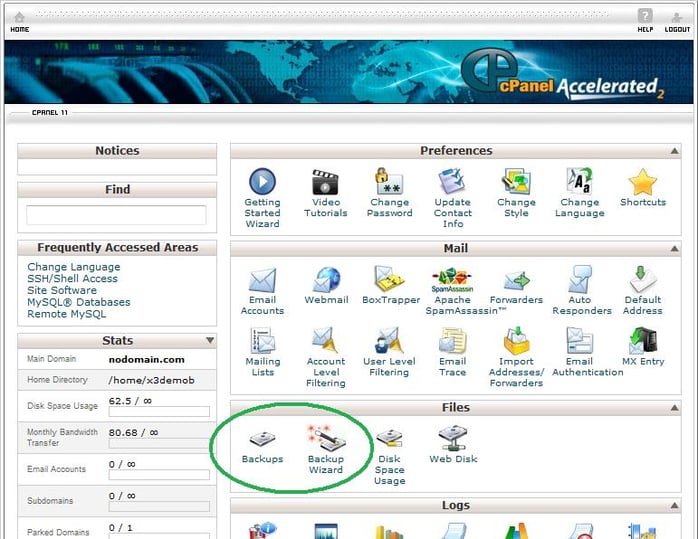Viewport: 698px width, 539px height.
Task: Open the Auto Responders icon
Action: [x=580, y=279]
